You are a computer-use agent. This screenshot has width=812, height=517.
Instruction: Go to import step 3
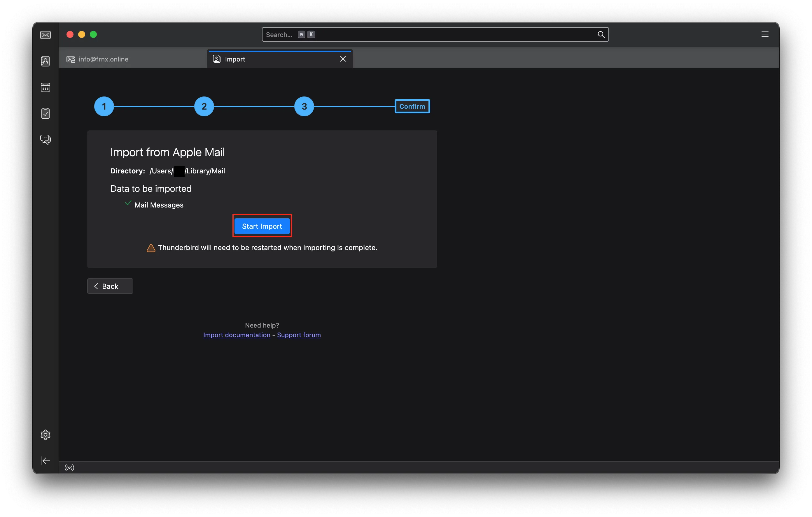click(x=304, y=106)
